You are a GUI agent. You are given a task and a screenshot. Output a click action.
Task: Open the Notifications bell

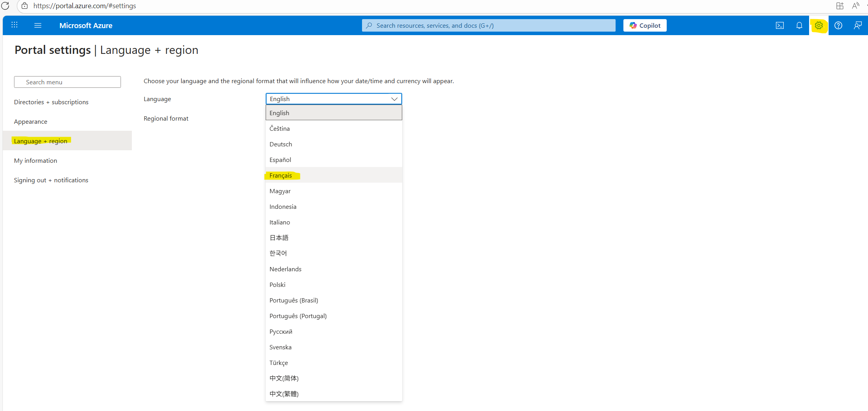point(799,25)
